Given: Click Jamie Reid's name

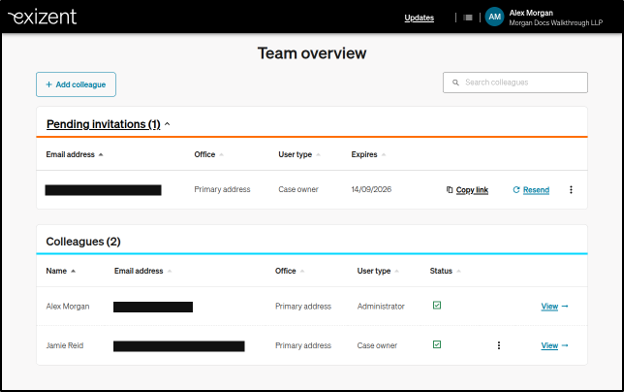Looking at the screenshot, I should coord(64,345).
